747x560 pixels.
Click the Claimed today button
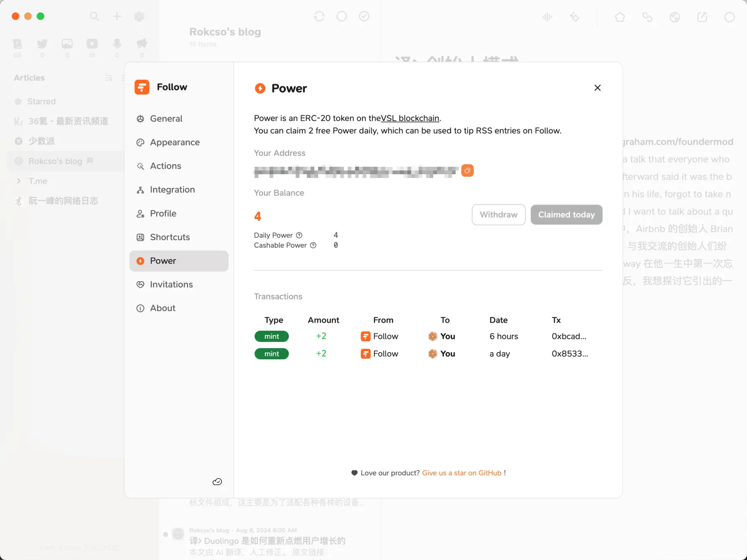coord(566,214)
